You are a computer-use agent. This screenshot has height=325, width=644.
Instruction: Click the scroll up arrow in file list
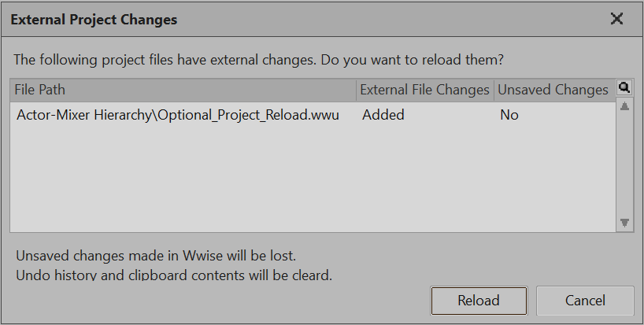click(624, 106)
